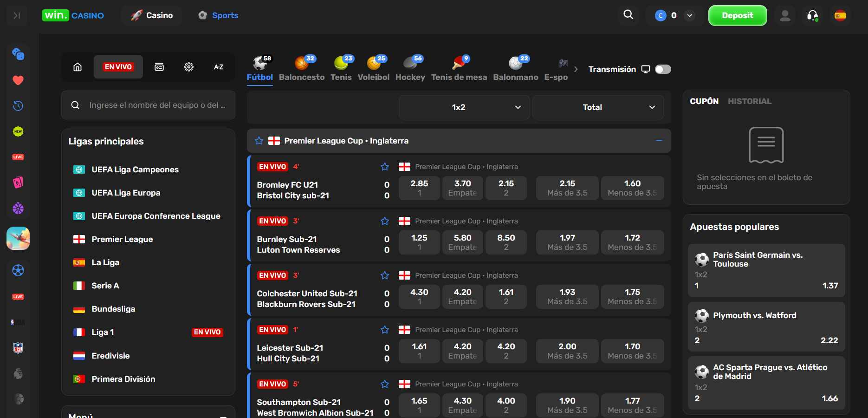The height and width of the screenshot is (418, 868).
Task: Click the team name search field
Action: [157, 105]
